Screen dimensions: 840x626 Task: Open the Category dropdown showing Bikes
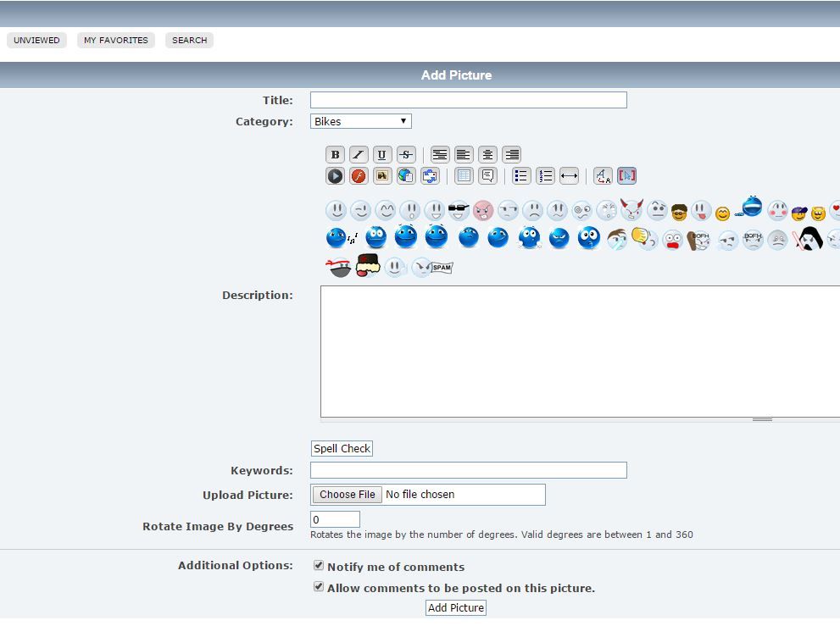(x=360, y=121)
